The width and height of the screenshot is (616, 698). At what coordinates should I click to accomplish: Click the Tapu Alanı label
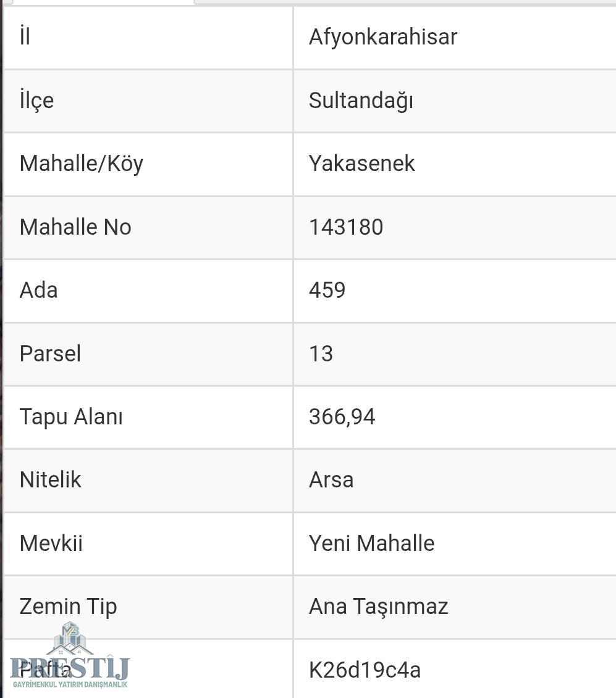coord(71,417)
